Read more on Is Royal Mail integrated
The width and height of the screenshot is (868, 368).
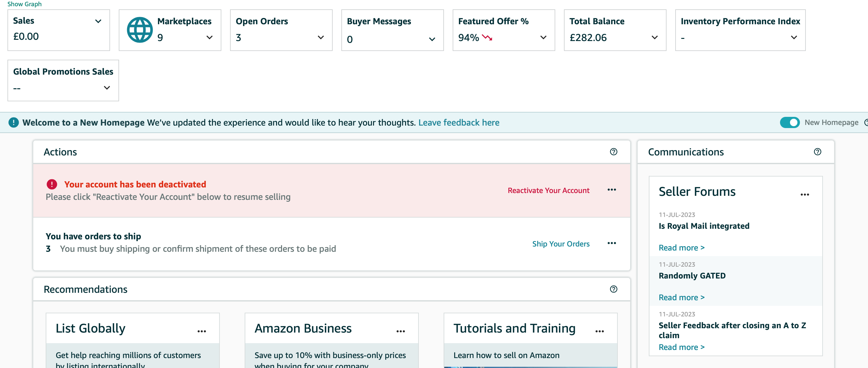click(681, 248)
